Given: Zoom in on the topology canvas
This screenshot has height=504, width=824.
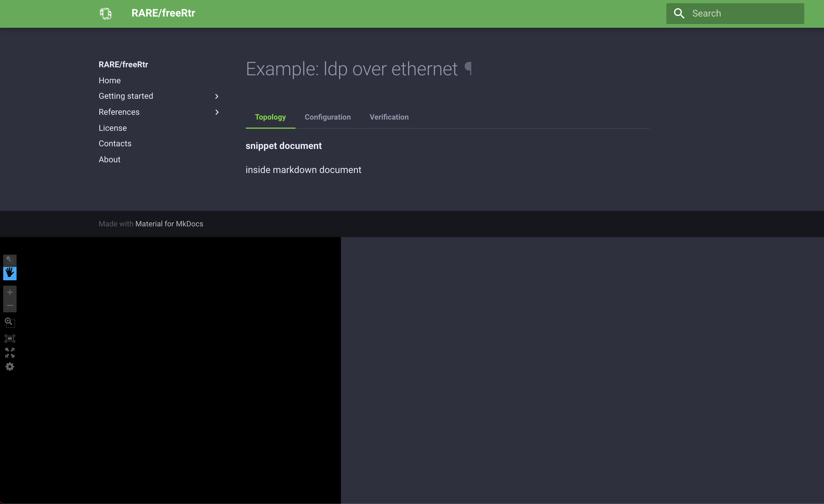Looking at the screenshot, I should pyautogui.click(x=10, y=292).
